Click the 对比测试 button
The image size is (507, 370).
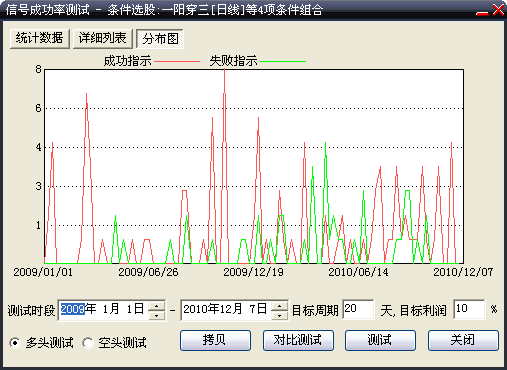point(298,340)
